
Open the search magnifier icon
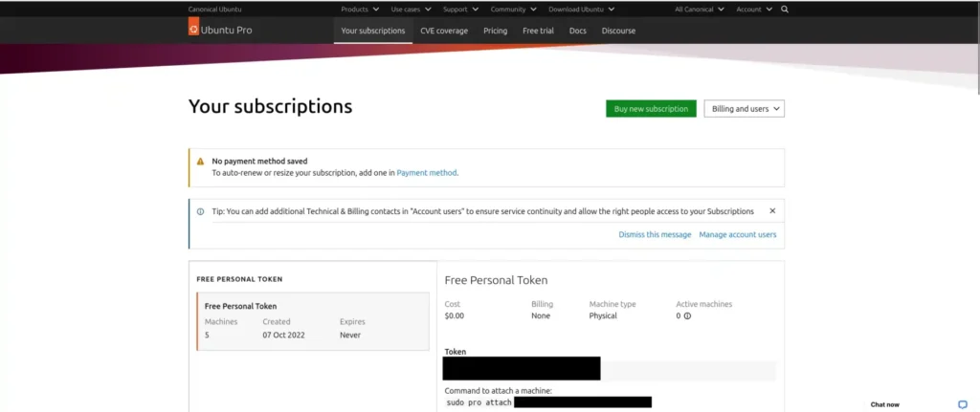(x=785, y=10)
